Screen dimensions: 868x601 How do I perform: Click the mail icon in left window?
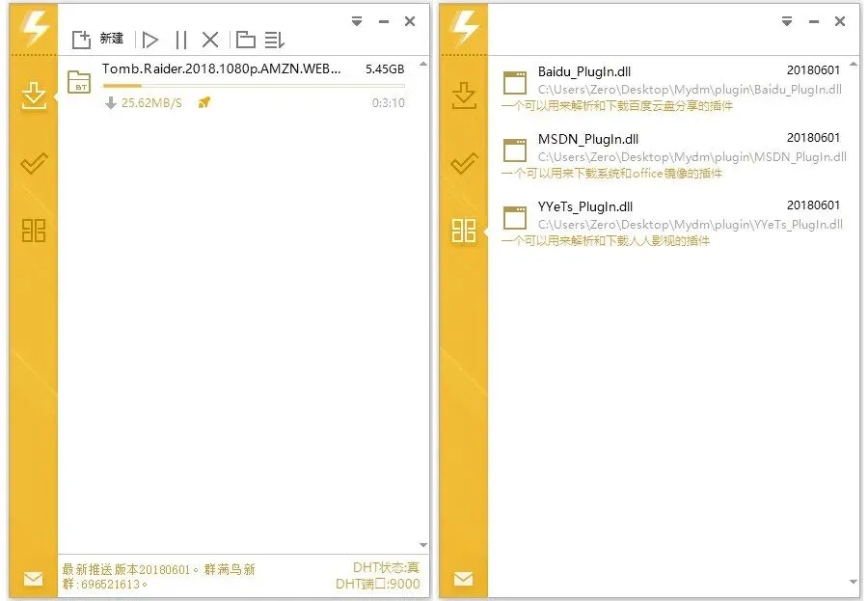click(33, 579)
